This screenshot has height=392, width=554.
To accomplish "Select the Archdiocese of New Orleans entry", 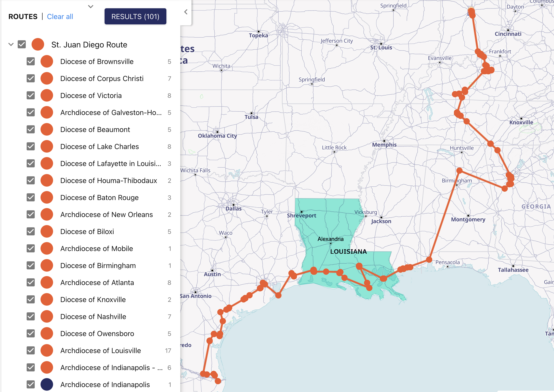I will (107, 215).
